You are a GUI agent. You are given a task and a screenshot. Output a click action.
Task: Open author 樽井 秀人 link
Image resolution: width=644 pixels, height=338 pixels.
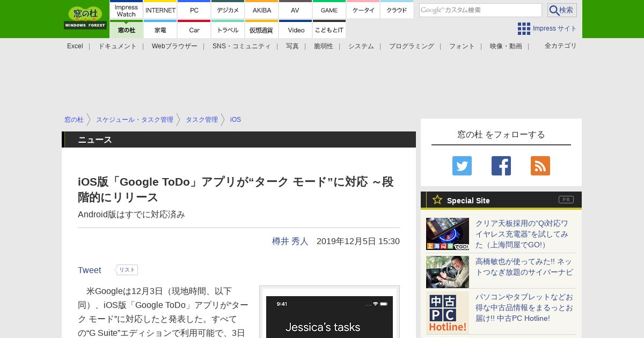(290, 241)
